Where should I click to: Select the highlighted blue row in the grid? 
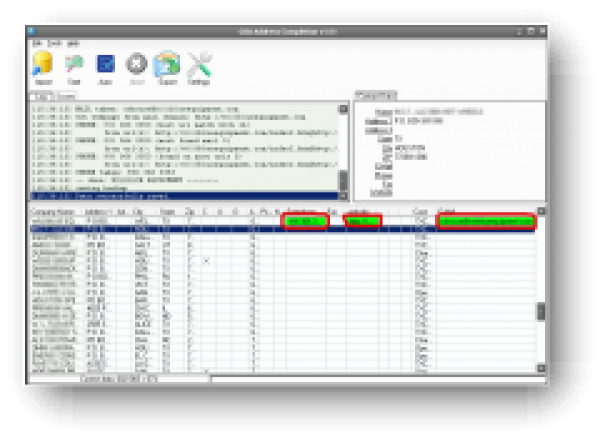coord(282,229)
